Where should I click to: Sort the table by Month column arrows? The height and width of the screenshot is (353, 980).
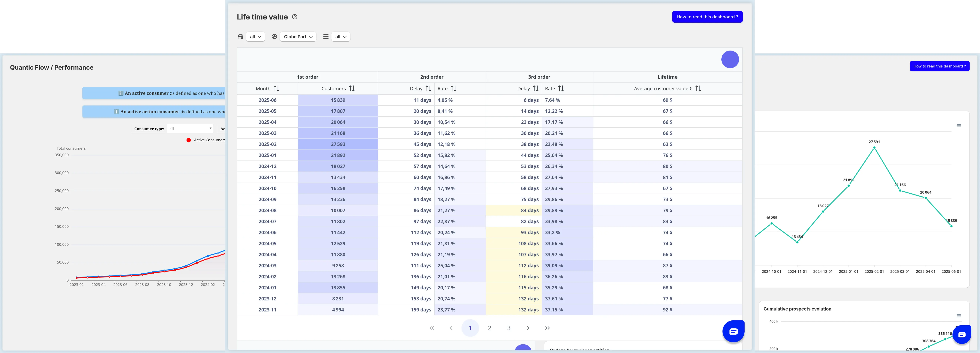pos(277,89)
